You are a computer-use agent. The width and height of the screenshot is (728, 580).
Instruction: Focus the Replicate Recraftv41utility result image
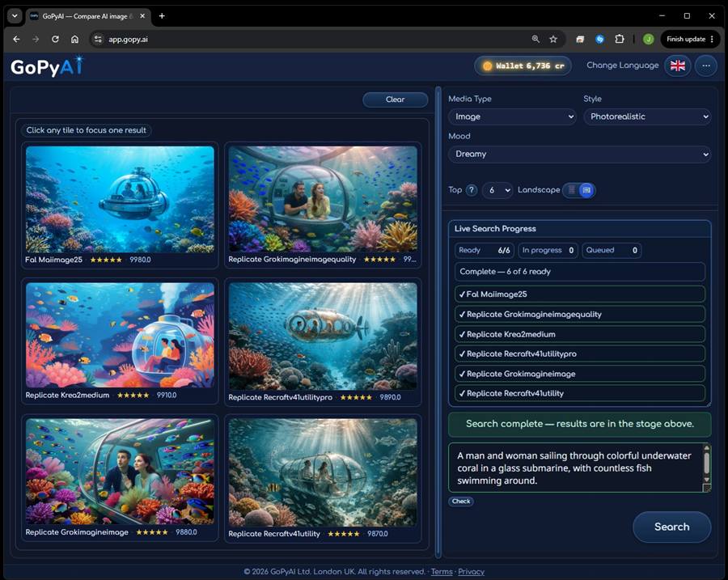tap(323, 472)
